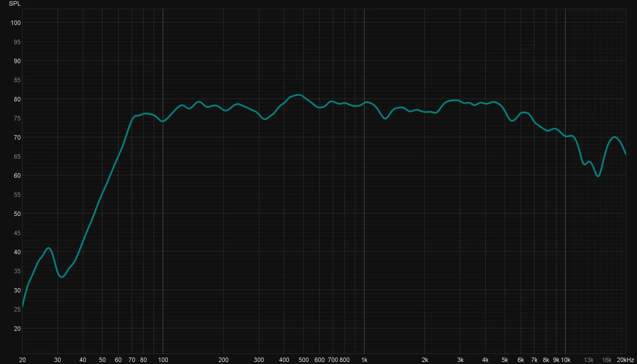Click the 13k frequency label
Image resolution: width=637 pixels, height=364 pixels.
coord(589,360)
